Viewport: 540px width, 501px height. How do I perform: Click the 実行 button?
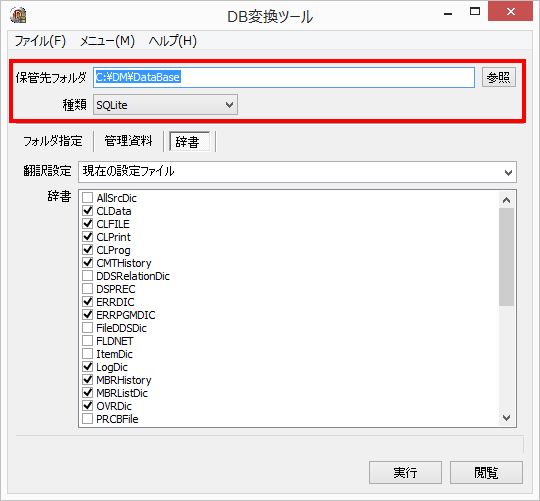click(405, 472)
